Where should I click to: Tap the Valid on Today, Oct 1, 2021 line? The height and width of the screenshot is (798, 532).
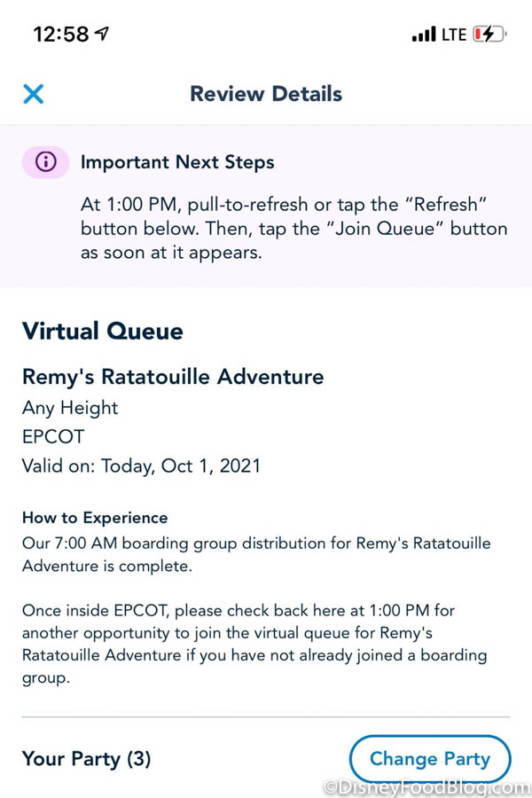pos(142,465)
